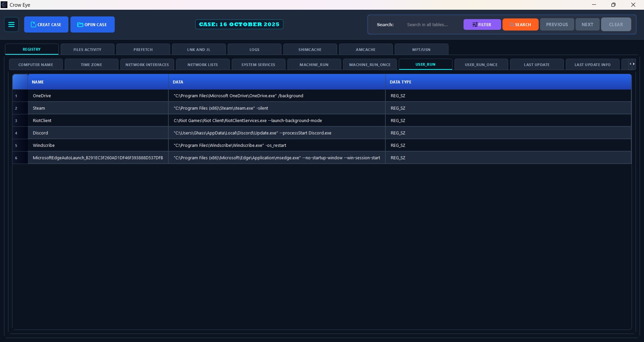The height and width of the screenshot is (342, 644).
Task: View the LOGS tab
Action: point(255,49)
